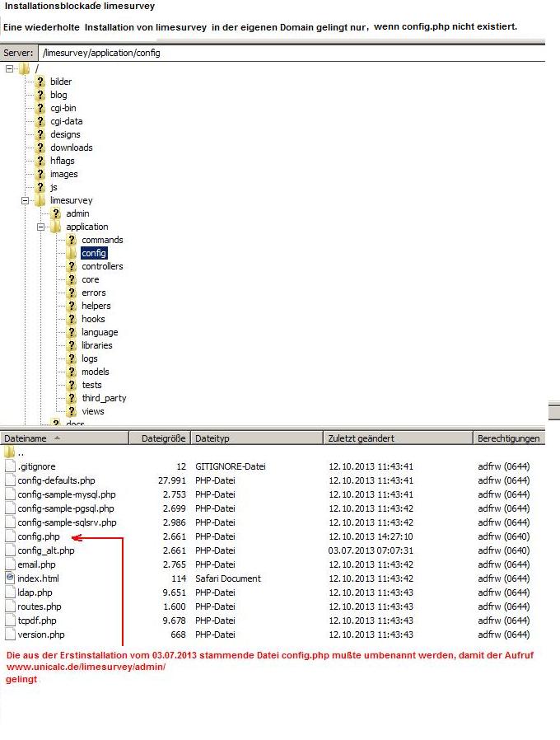Sort file list by Dateityp column
This screenshot has width=560, height=740.
click(x=257, y=438)
